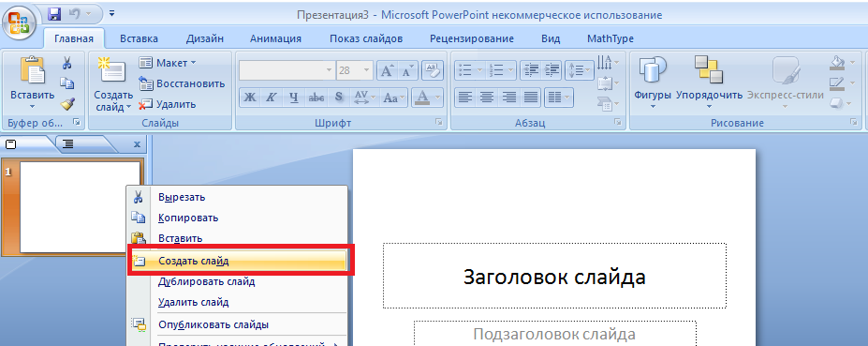Open the Рецензирование tab
Viewport: 868px width, 346px height.
coord(472,38)
